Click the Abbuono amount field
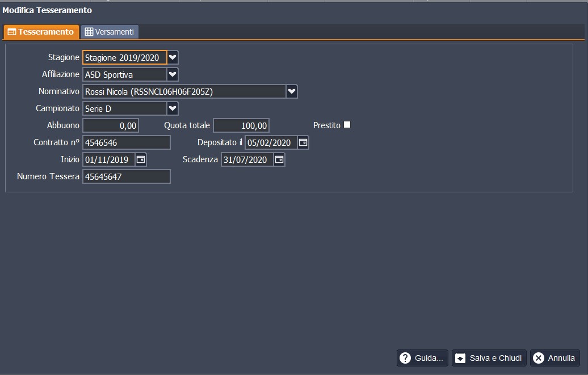Viewport: 588px width, 375px height. 111,125
